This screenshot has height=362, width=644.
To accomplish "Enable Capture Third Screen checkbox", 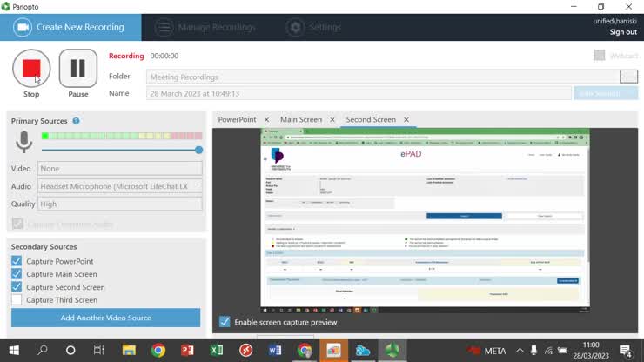I will [17, 300].
